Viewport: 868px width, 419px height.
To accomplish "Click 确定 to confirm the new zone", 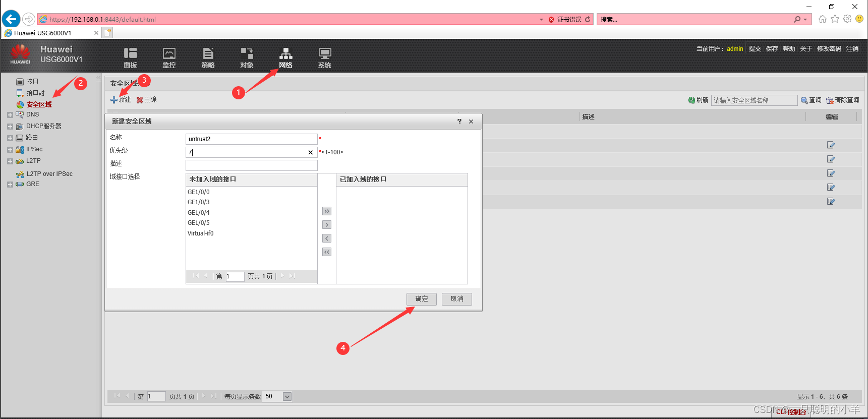I will click(422, 299).
